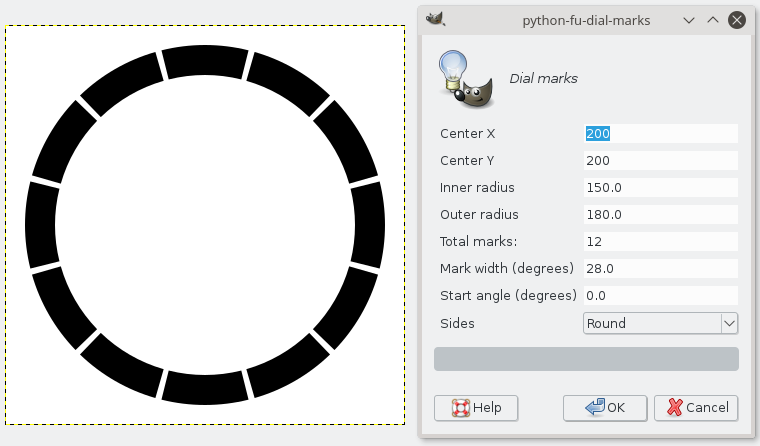Minimize the dialog with down chevron

click(x=689, y=20)
